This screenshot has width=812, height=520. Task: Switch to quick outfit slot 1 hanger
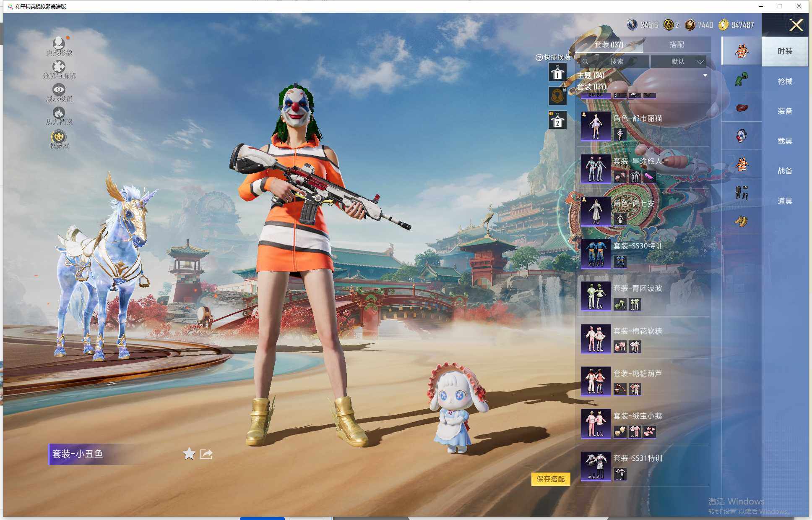[x=557, y=73]
